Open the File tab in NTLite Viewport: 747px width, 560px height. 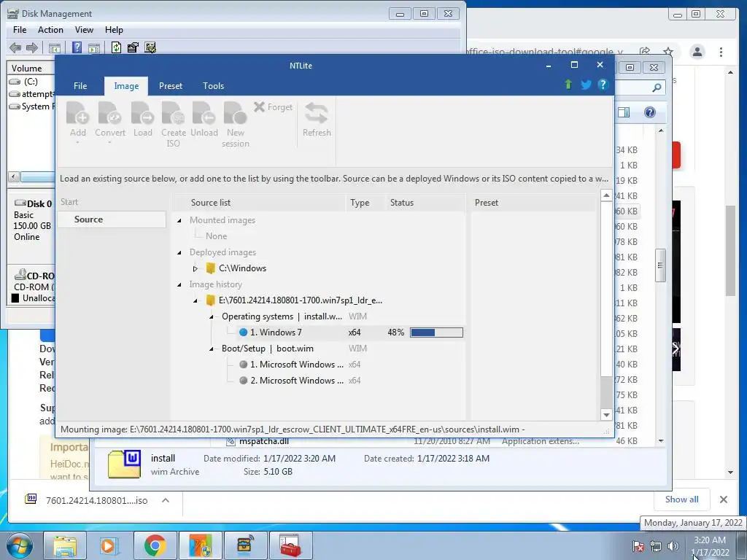[x=80, y=86]
